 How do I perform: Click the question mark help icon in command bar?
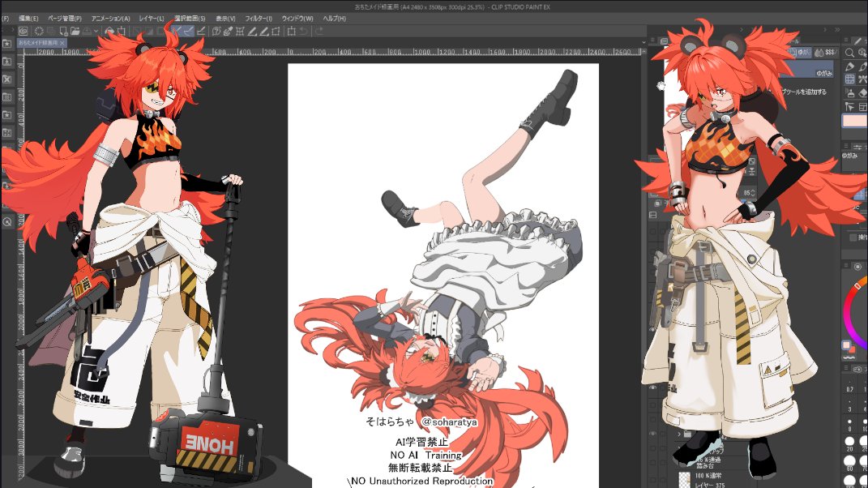point(216,31)
